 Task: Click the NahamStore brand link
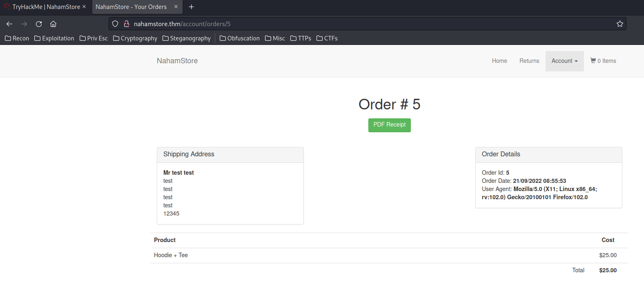pyautogui.click(x=177, y=61)
